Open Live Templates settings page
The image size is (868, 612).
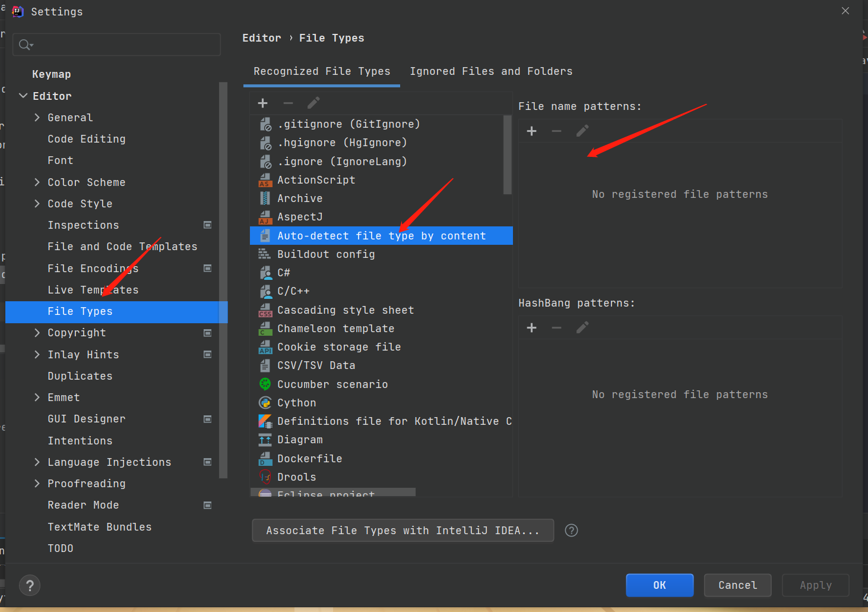[x=93, y=290]
